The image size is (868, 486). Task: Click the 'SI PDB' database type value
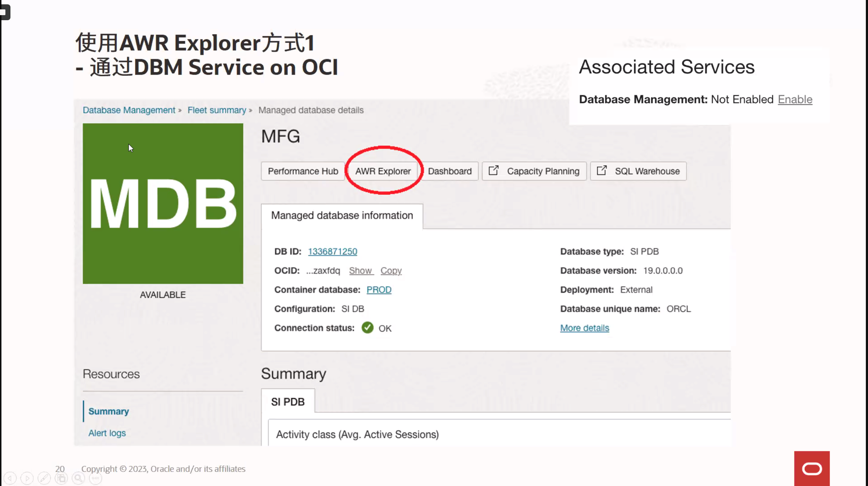(x=644, y=251)
